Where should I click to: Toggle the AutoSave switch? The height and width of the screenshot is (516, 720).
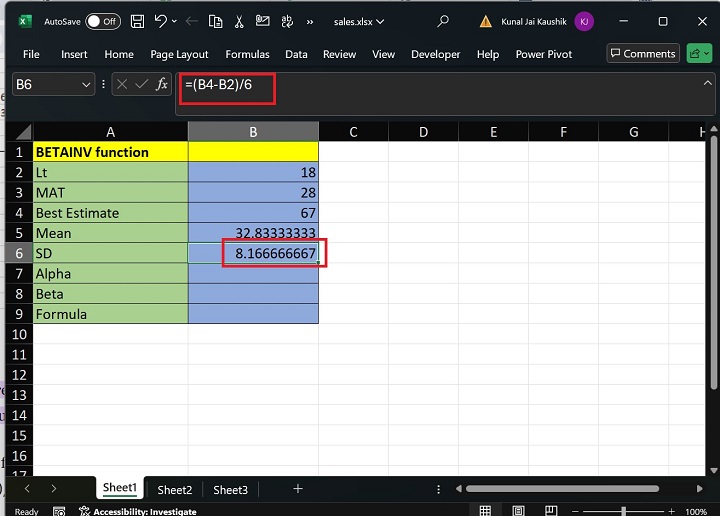(x=103, y=22)
